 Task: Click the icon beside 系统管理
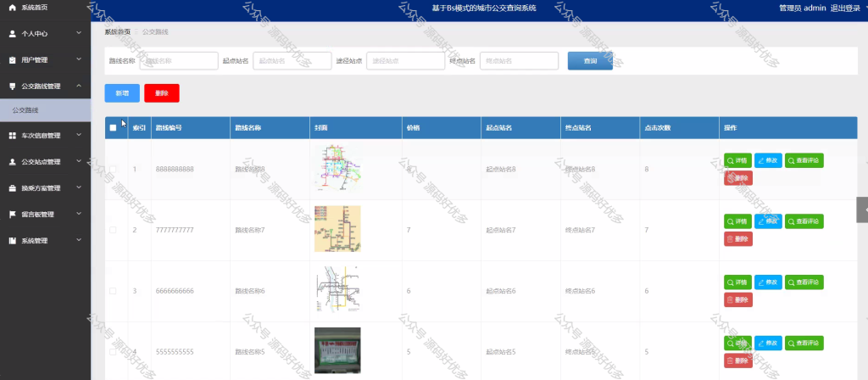pos(12,241)
